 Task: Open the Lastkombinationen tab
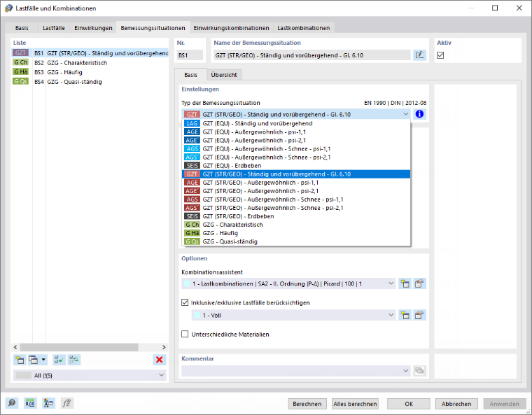click(304, 28)
